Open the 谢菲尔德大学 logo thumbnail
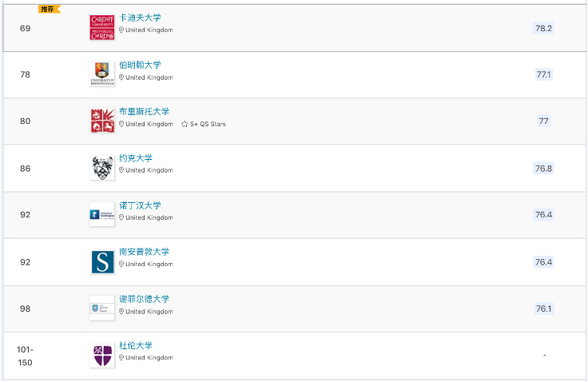 (102, 308)
